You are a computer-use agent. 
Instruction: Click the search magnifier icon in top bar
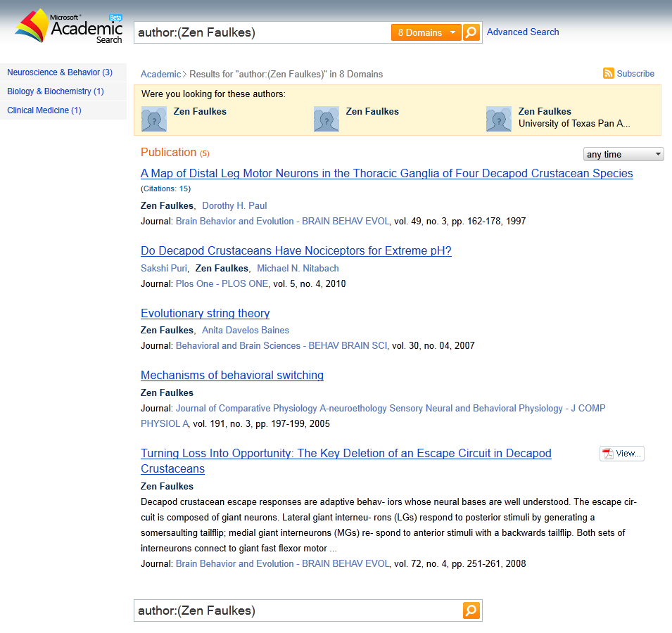(x=471, y=32)
